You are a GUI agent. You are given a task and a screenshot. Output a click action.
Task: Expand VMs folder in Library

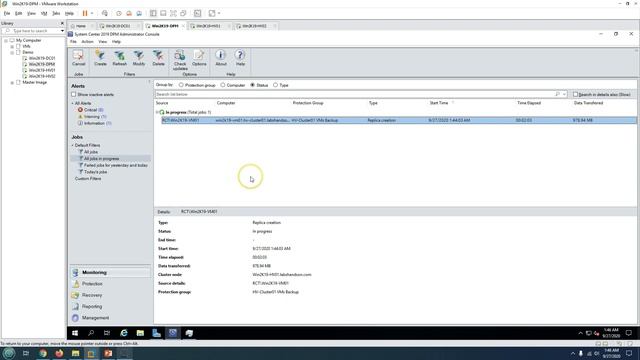click(x=12, y=47)
